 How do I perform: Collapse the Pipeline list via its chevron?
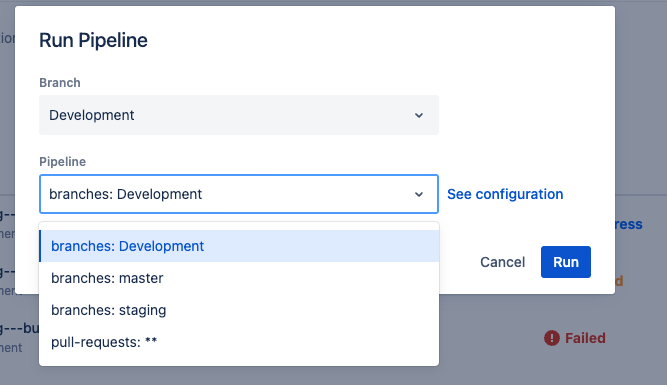click(x=419, y=194)
